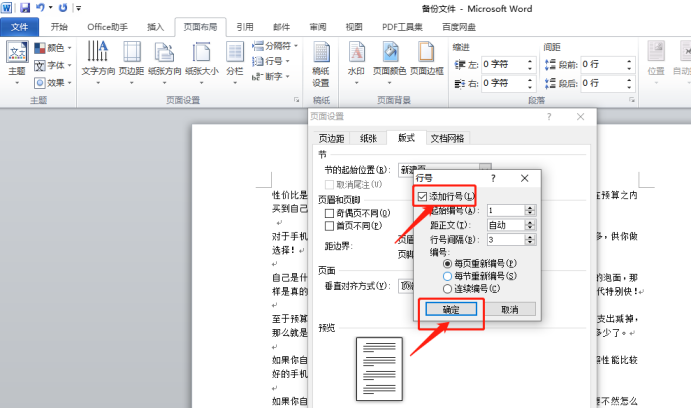Switch to the 邮件 ribbon tab
The image size is (692, 409).
[x=281, y=27]
